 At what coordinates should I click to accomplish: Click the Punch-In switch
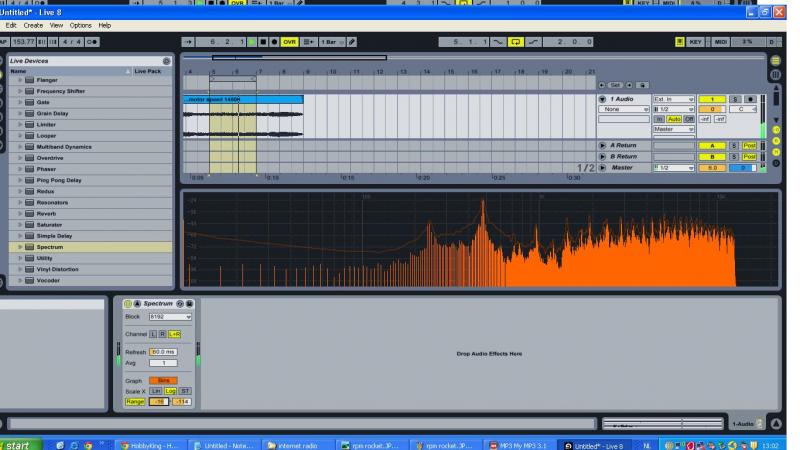point(498,42)
